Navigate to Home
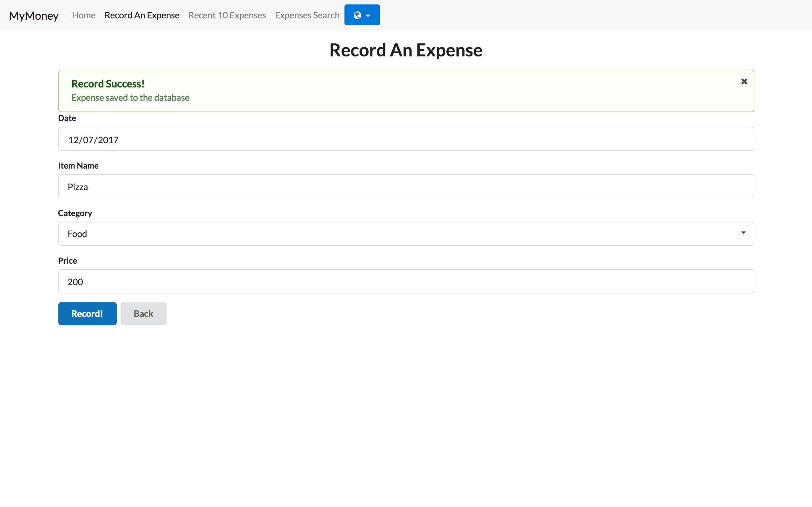Screen dimensions: 812x507 pyautogui.click(x=83, y=15)
